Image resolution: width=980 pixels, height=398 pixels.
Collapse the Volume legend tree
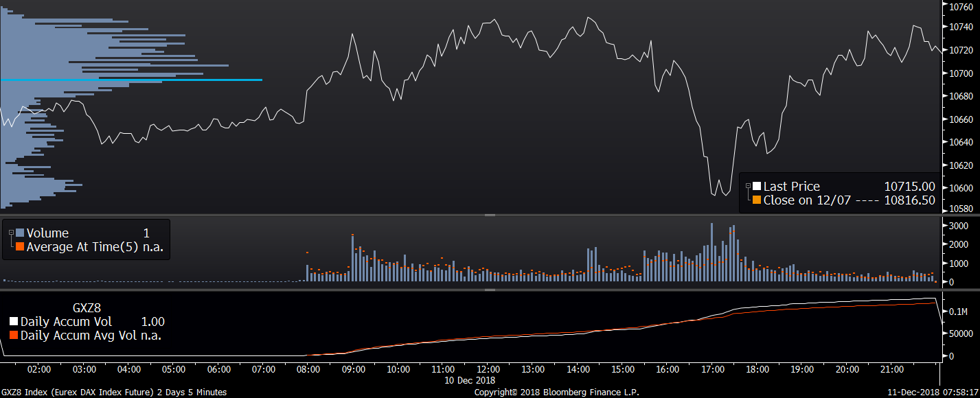[10, 233]
